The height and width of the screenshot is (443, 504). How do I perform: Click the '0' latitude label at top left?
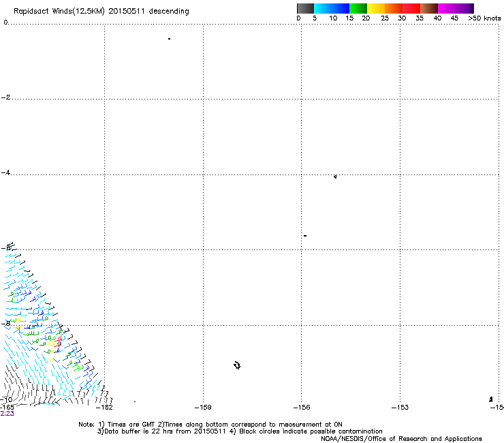[5, 22]
